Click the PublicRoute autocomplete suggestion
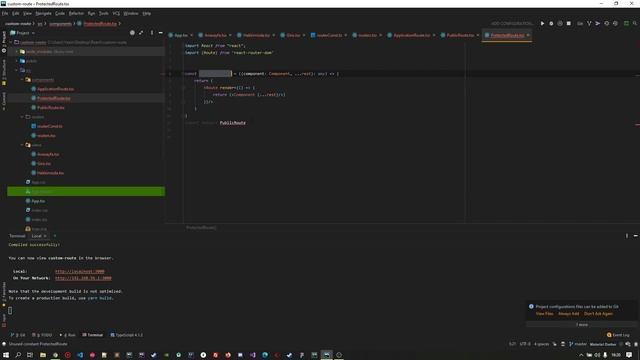Viewport: 640px width, 360px height. click(x=233, y=123)
